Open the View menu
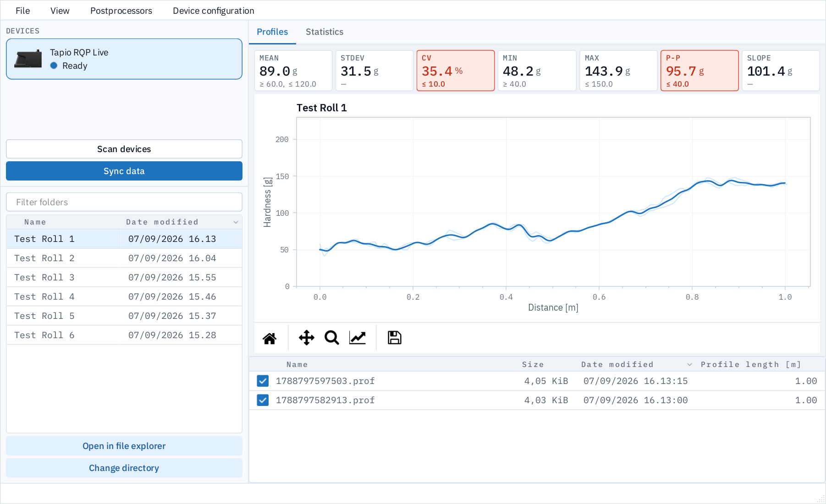 point(60,11)
